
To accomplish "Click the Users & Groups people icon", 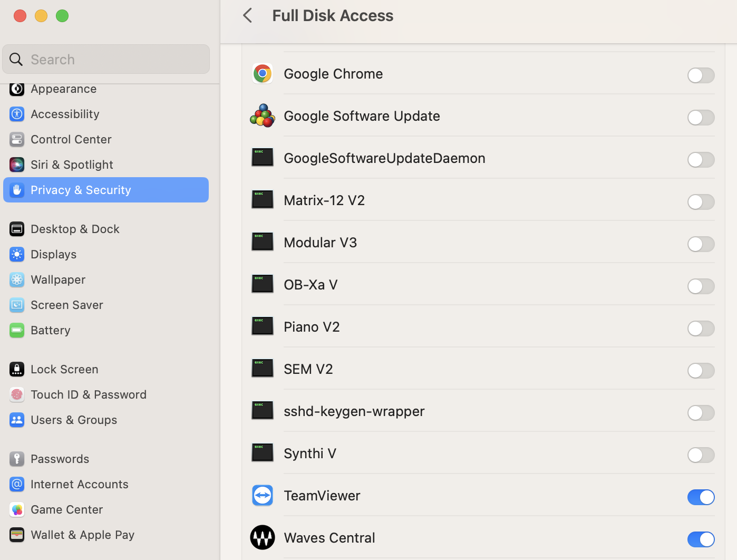I will tap(17, 420).
